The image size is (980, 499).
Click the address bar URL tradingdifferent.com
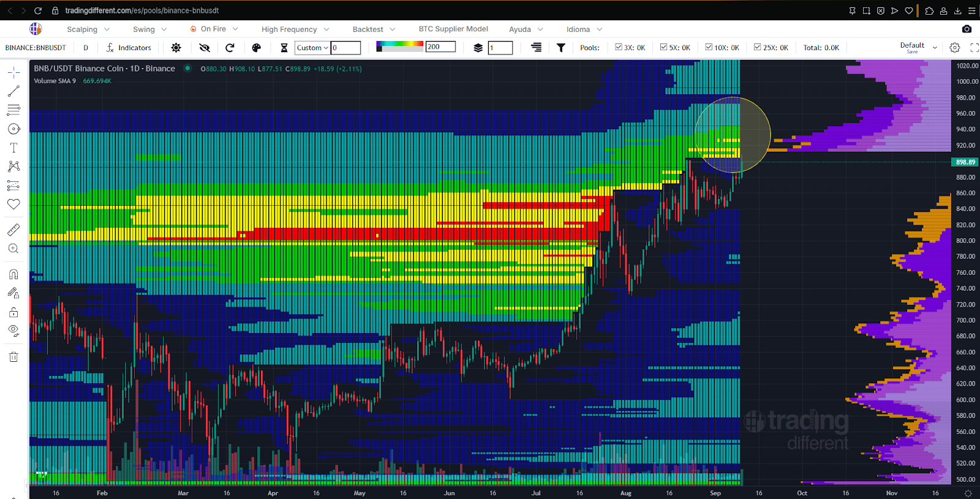pyautogui.click(x=141, y=10)
